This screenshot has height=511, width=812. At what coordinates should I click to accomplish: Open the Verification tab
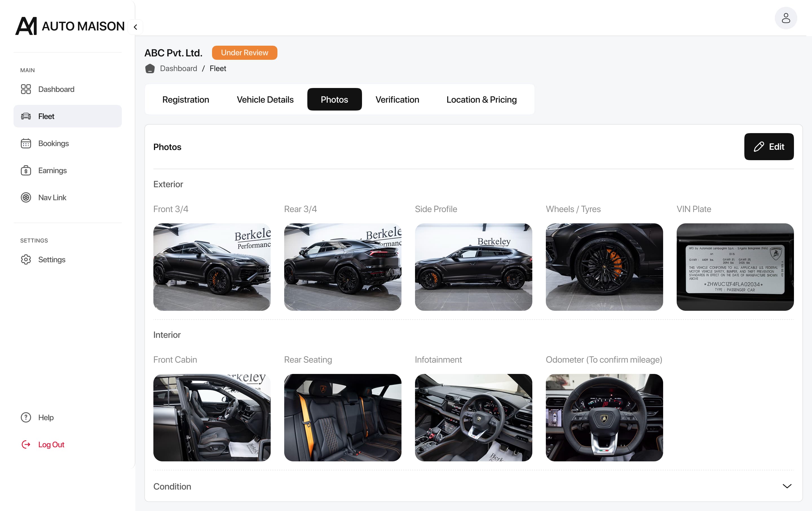(x=397, y=100)
